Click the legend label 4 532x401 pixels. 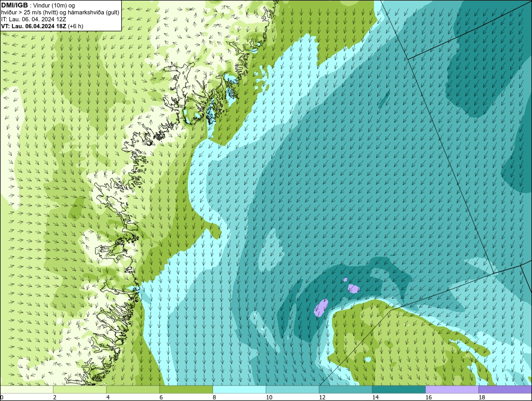pyautogui.click(x=108, y=397)
